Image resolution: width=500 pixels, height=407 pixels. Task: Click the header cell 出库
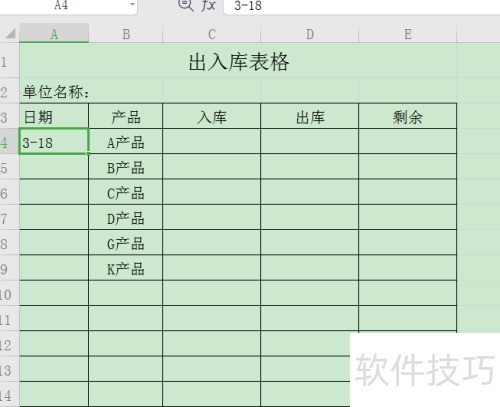pyautogui.click(x=310, y=116)
